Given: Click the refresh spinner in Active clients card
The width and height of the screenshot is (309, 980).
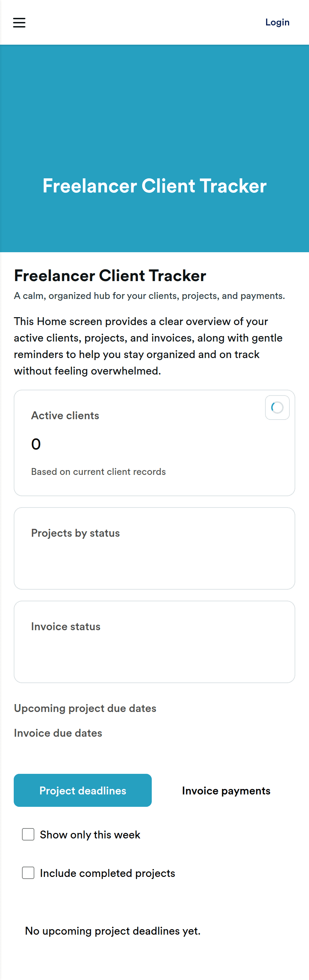Looking at the screenshot, I should (277, 408).
